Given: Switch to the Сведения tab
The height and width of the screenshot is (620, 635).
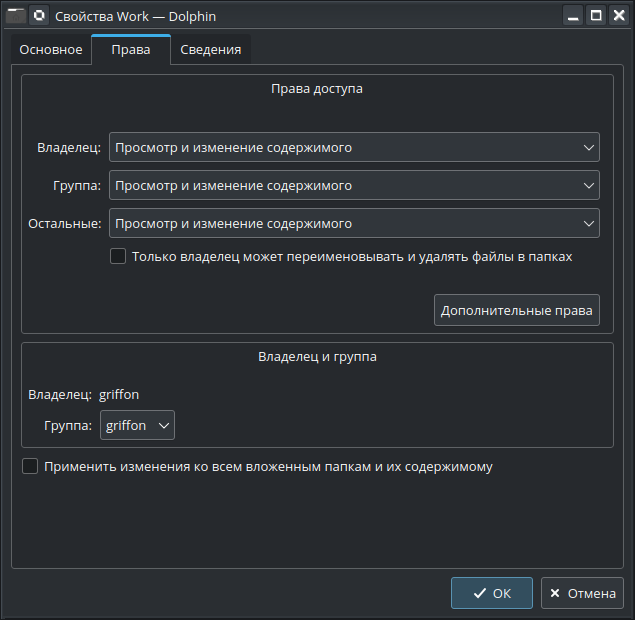Looking at the screenshot, I should pos(210,50).
